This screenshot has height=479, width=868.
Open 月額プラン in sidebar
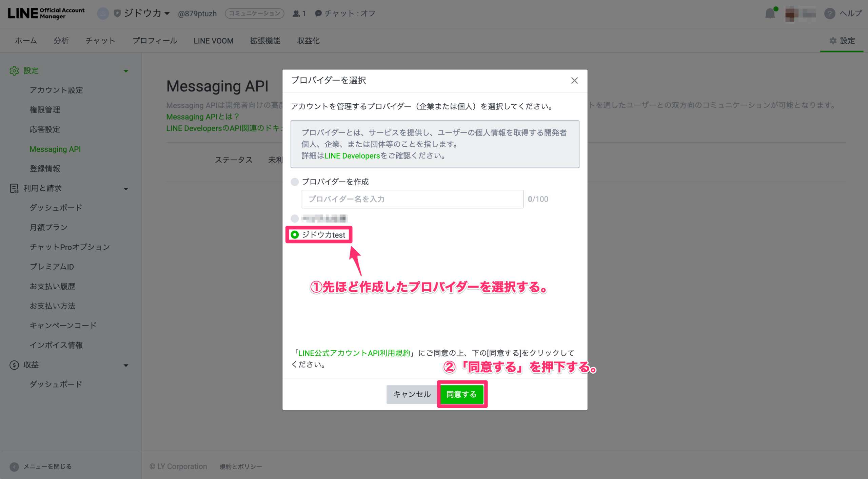[x=48, y=227]
